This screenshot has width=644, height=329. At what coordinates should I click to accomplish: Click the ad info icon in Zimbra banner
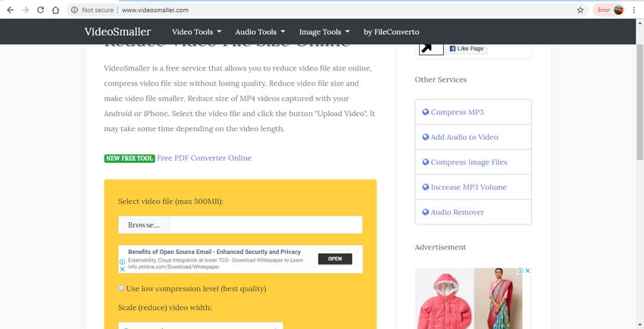point(122,262)
